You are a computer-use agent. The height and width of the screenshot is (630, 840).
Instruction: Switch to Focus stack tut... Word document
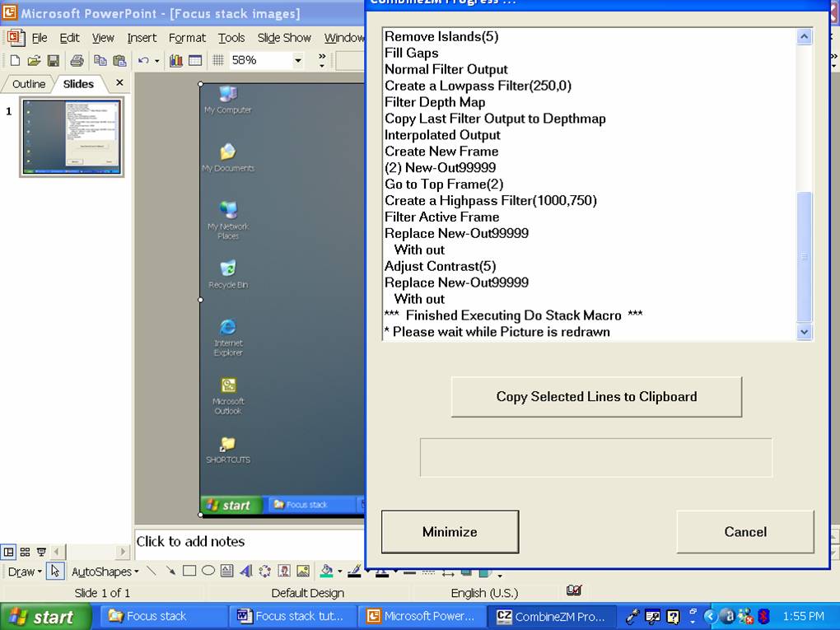293,617
